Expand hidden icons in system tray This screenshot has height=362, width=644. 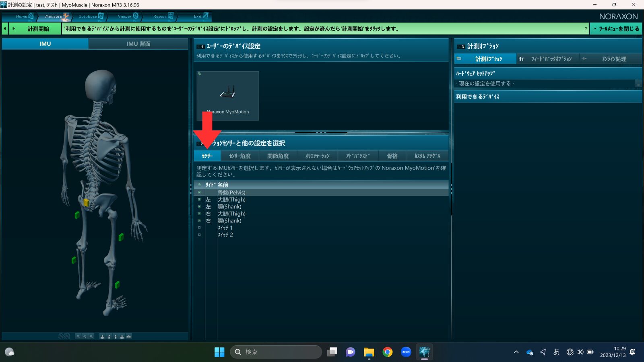click(516, 352)
